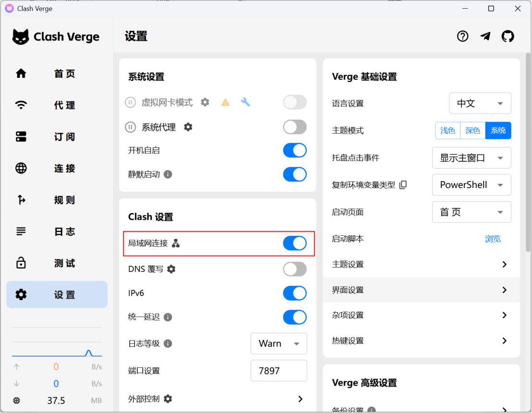Viewport: 532px width, 413px height.
Task: Toggle 虚拟网卡模式 switch
Action: point(295,102)
